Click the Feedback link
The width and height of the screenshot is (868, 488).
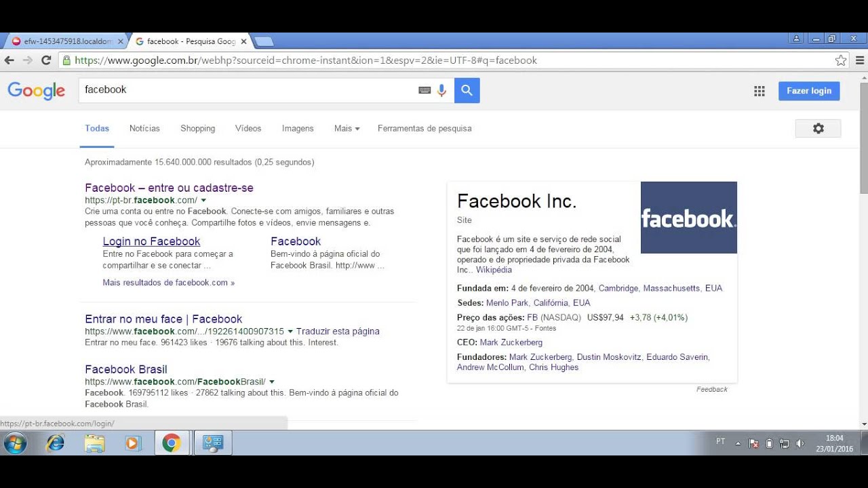pyautogui.click(x=711, y=389)
